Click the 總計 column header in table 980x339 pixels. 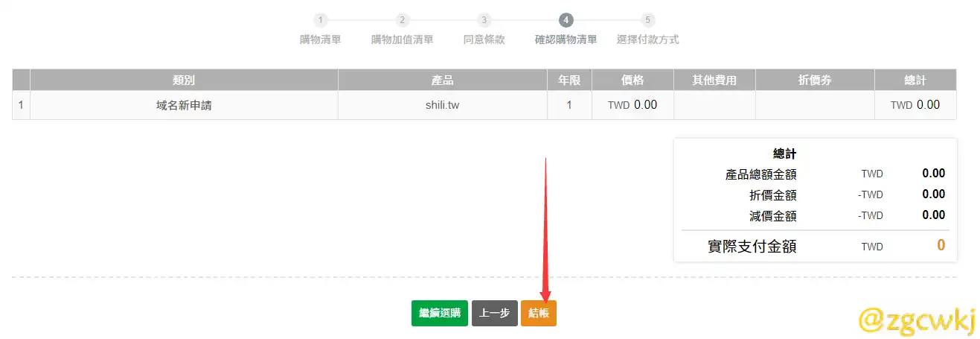(915, 80)
